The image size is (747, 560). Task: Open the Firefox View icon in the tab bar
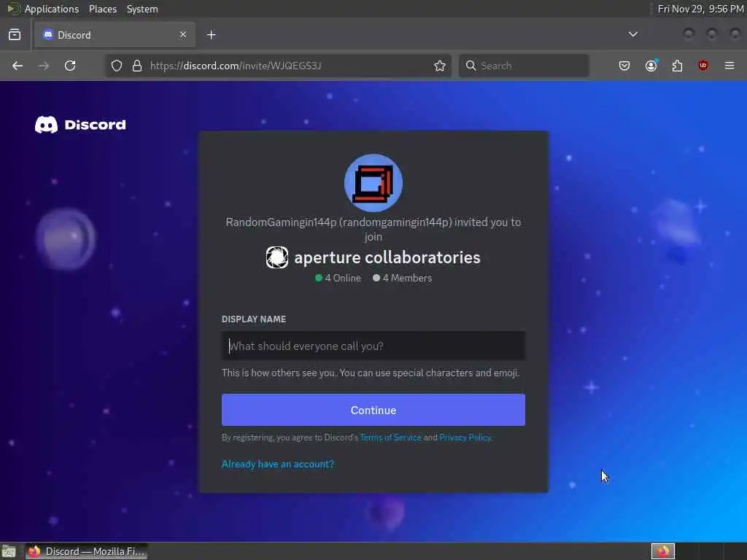15,35
